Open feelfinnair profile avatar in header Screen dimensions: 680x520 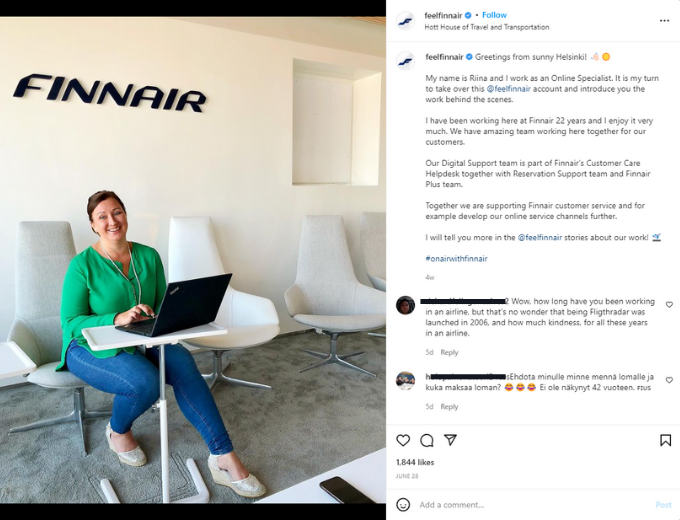406,20
